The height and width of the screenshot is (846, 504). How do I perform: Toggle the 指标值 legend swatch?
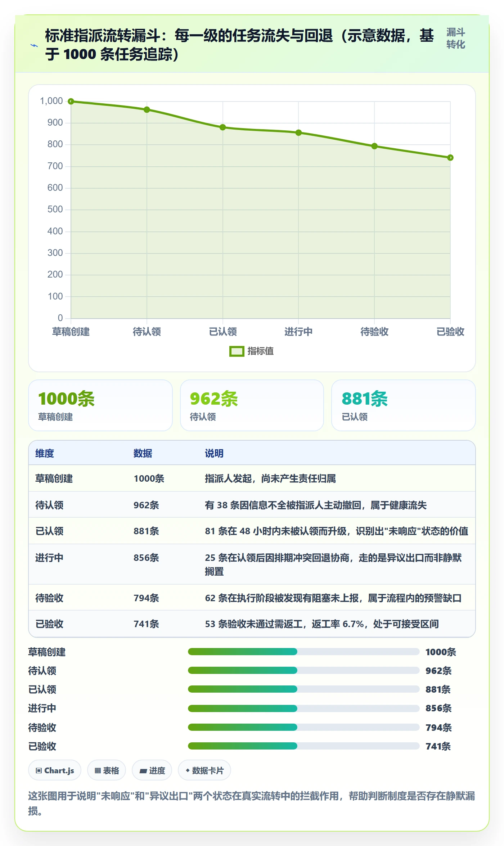[237, 351]
